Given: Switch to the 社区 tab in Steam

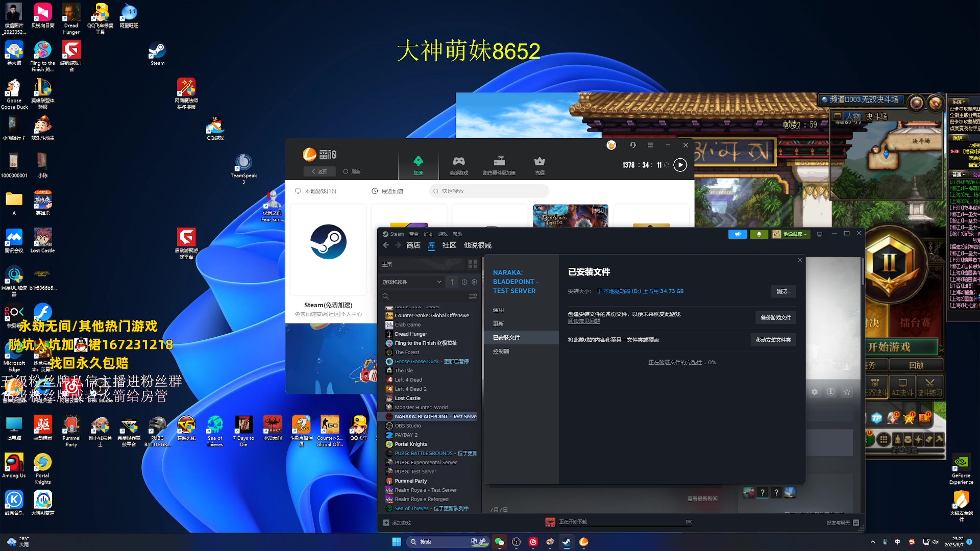Looking at the screenshot, I should click(449, 245).
